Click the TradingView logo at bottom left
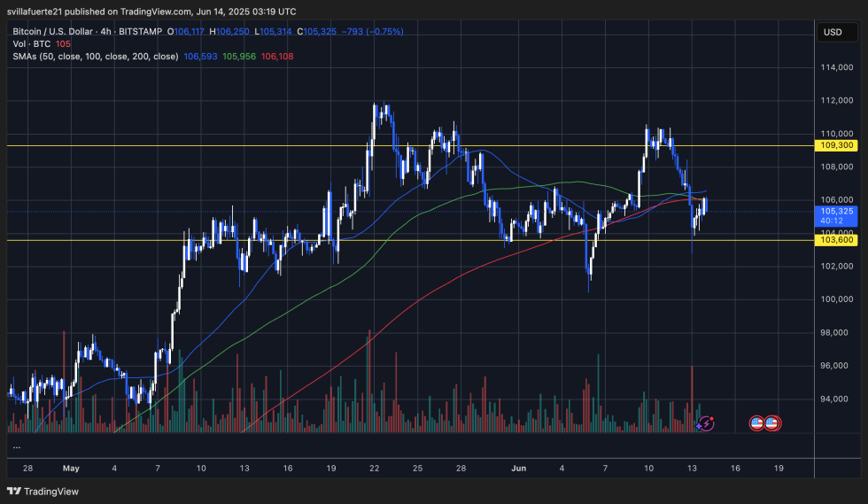Screen dimensions: 868x504 [43, 491]
